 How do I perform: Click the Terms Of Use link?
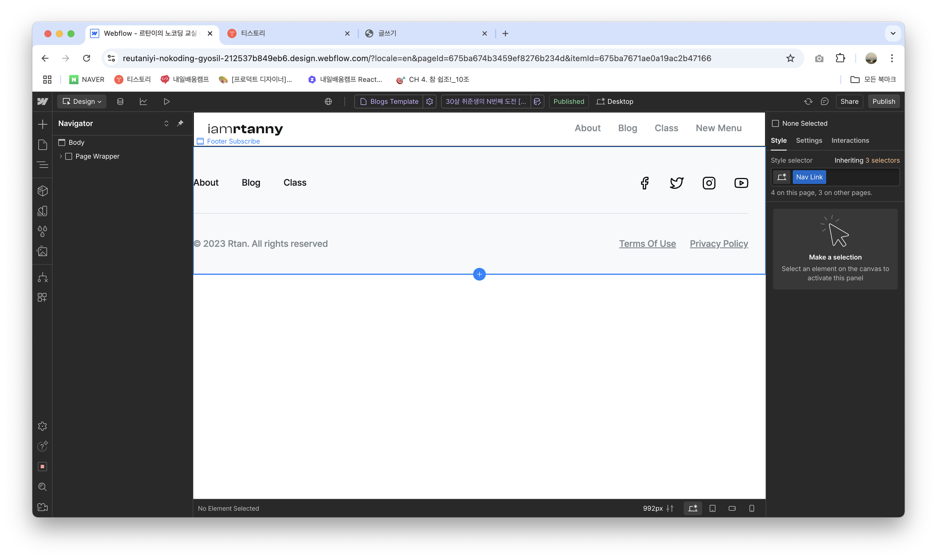647,244
